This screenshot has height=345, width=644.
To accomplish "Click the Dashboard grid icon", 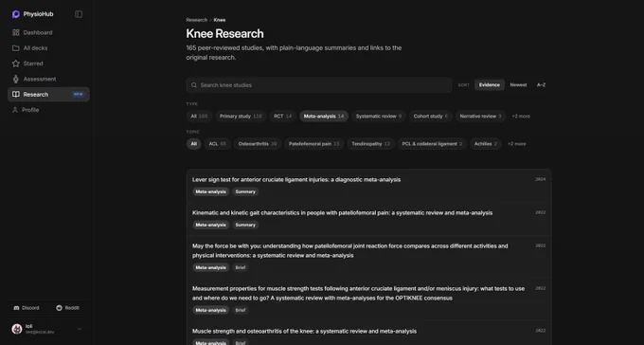I will pyautogui.click(x=15, y=32).
